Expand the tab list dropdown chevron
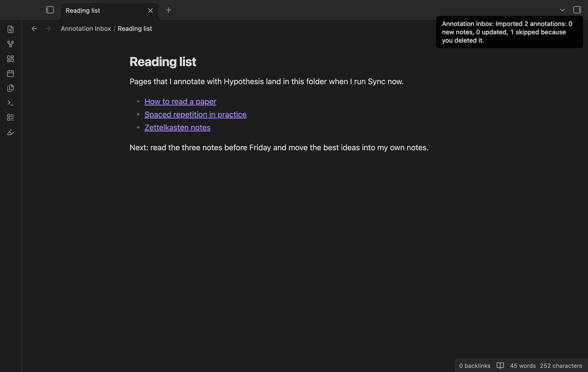 [563, 10]
